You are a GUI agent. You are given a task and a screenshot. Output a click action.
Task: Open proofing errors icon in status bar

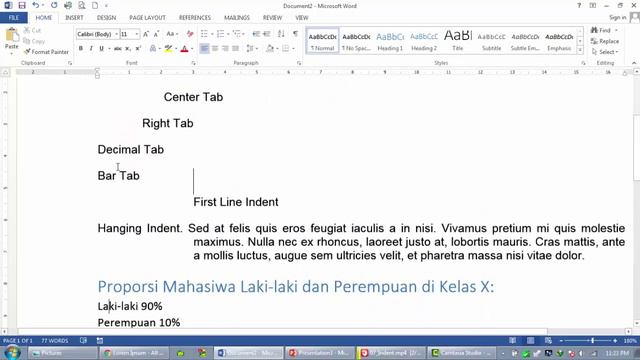83,340
